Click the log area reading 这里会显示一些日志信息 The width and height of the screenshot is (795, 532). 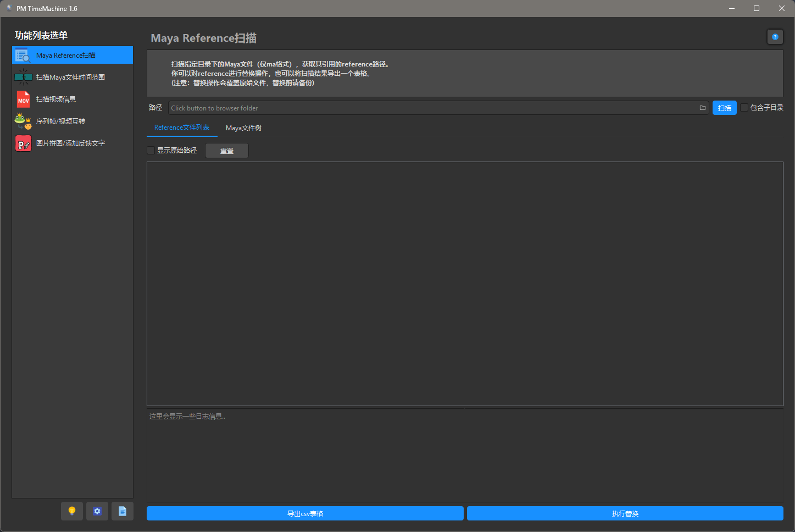(x=465, y=455)
